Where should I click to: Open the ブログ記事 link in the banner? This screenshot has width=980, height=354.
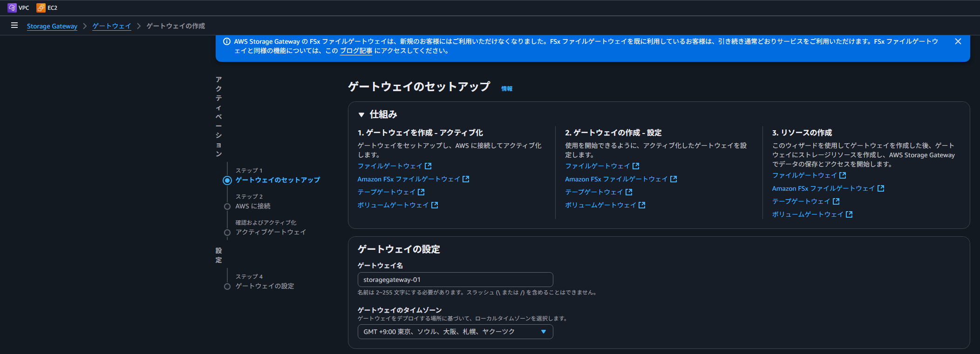point(356,51)
